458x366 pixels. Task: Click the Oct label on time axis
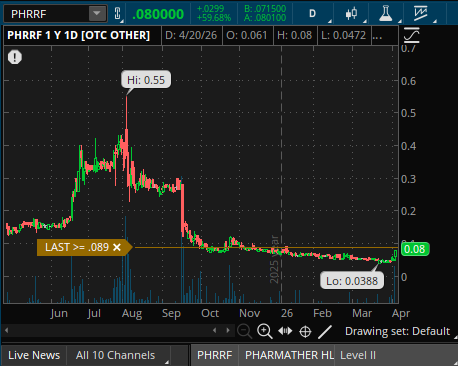coord(210,313)
